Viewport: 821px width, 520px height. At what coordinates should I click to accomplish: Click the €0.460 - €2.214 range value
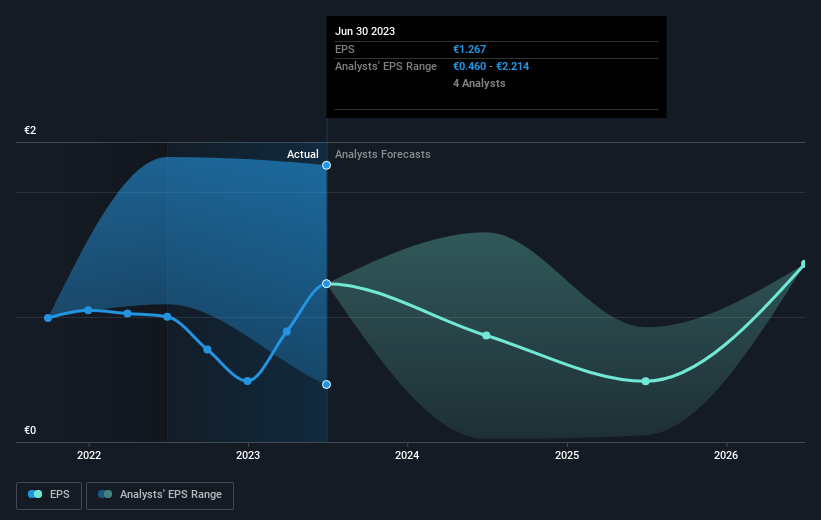point(491,67)
